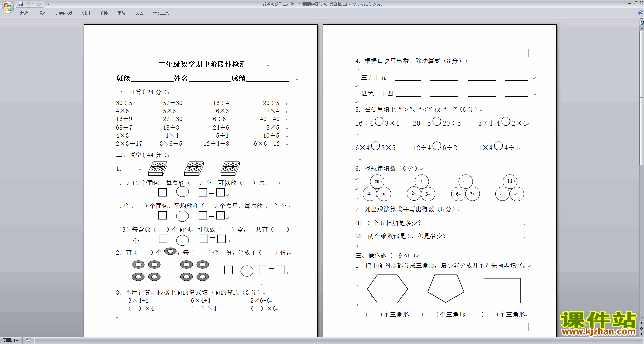
Task: Open the Undo history dropdown arrow
Action: pos(33,4)
